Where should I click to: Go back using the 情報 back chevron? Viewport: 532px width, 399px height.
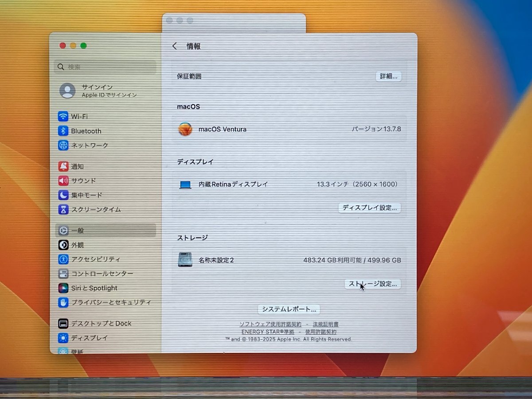[175, 46]
